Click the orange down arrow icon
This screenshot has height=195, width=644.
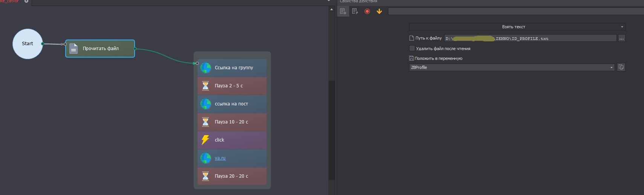379,11
